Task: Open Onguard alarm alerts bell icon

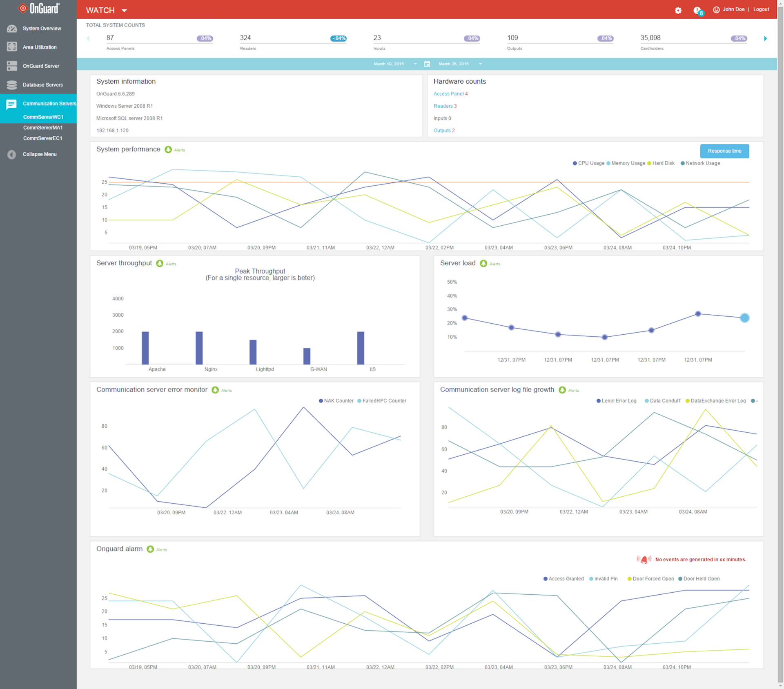Action: coord(150,549)
